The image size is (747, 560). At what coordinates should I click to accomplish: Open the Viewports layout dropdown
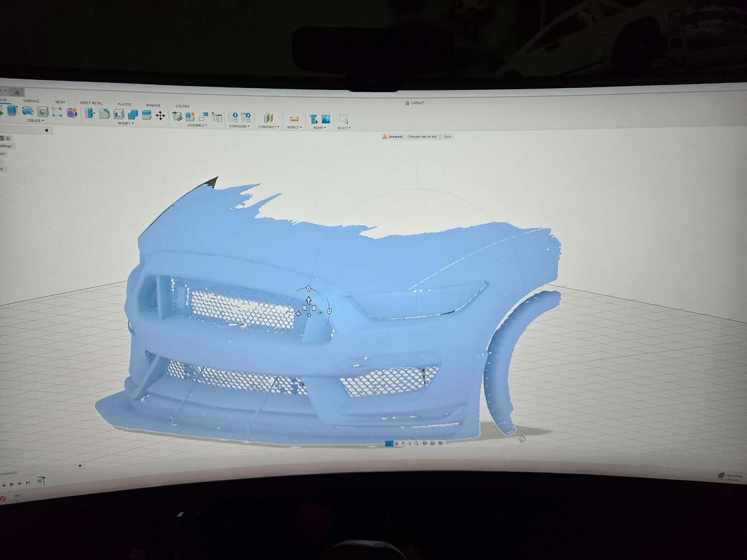click(x=441, y=443)
